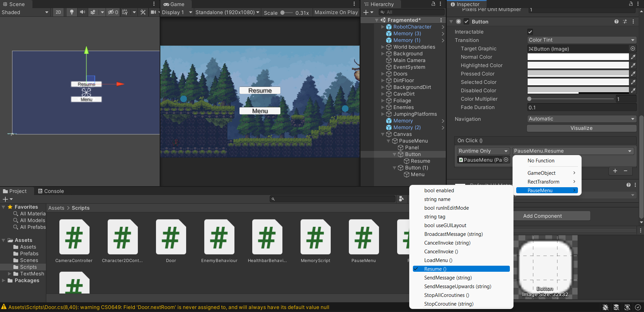The height and width of the screenshot is (312, 644).
Task: Collapse the Canvas object in the Hierarchy
Action: (x=383, y=134)
